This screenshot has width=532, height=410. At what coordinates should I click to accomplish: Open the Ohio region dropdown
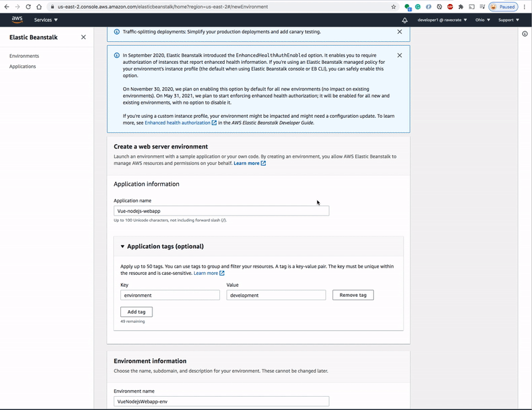tap(483, 20)
